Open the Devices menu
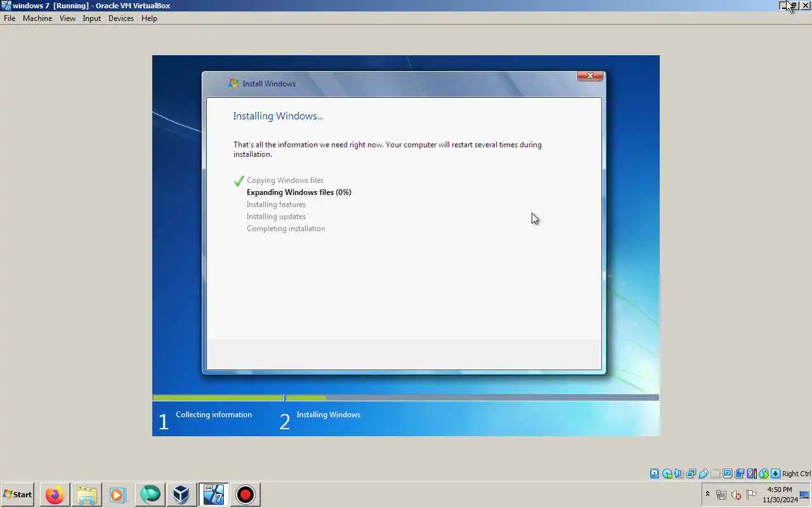Screen dimensions: 812x508 click(x=121, y=18)
